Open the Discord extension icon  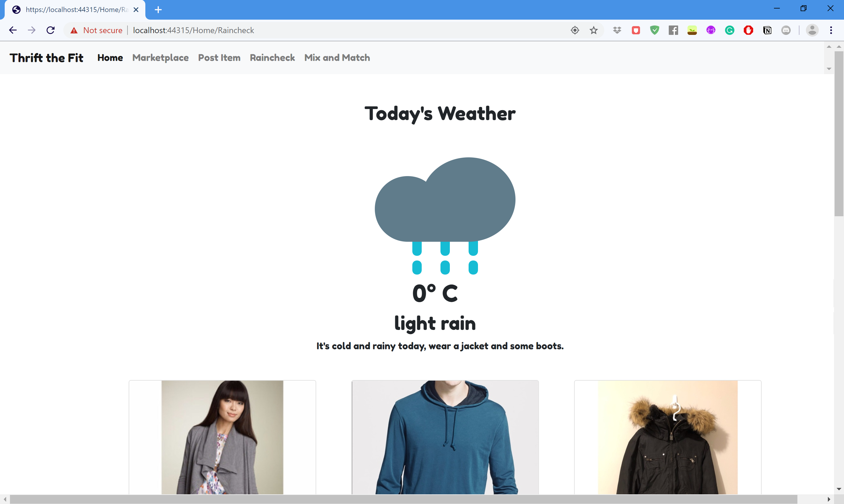tap(786, 30)
